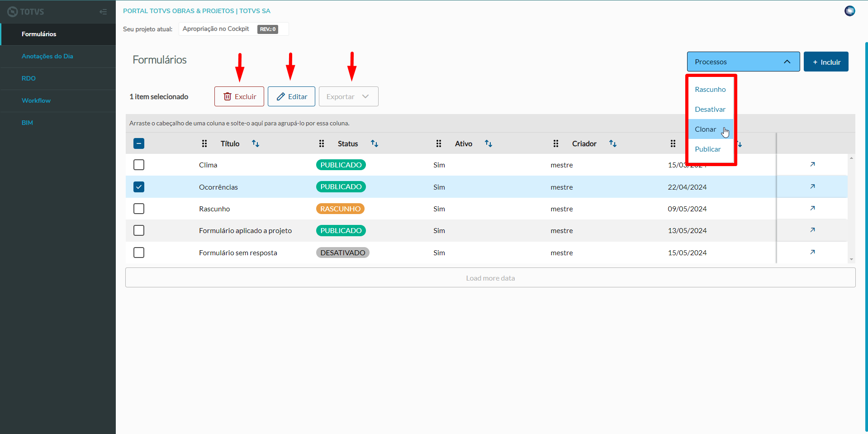This screenshot has height=434, width=868.
Task: Open Anotações do Dia in the sidebar
Action: (58, 56)
